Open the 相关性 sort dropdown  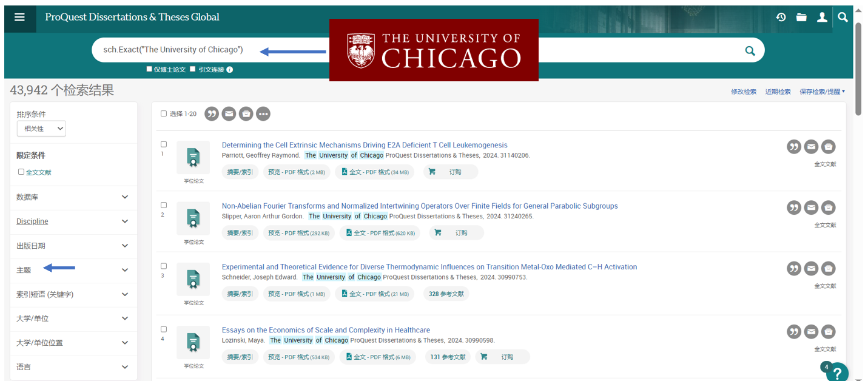click(x=41, y=129)
